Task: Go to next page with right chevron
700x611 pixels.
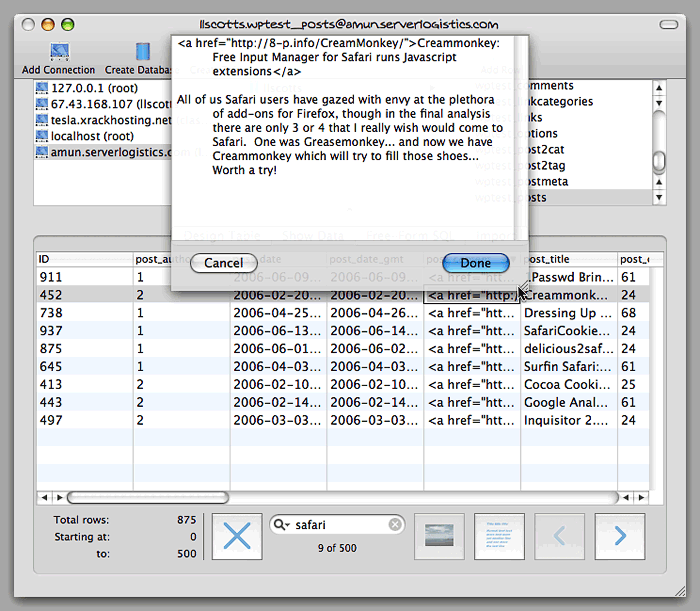Action: pyautogui.click(x=620, y=536)
